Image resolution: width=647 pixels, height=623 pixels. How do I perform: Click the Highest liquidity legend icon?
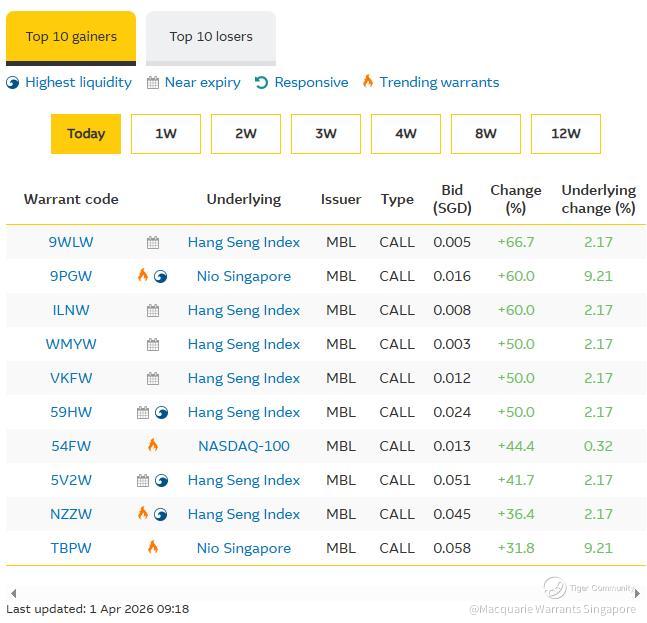coord(13,83)
